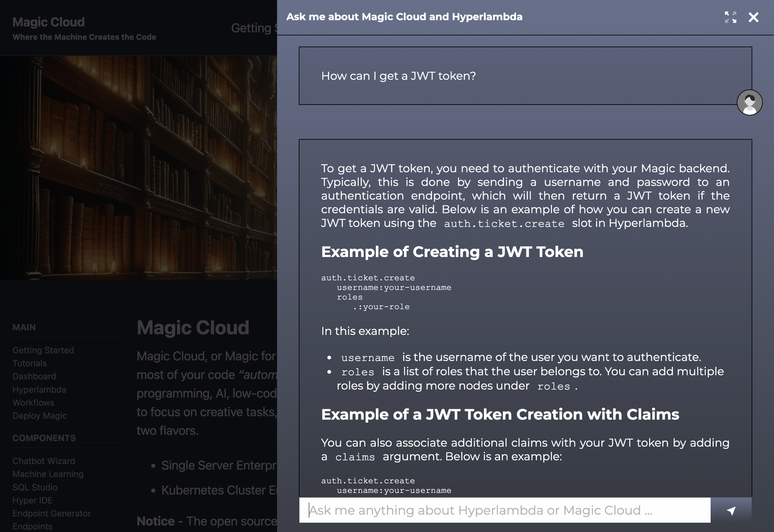The image size is (774, 532).
Task: Open Chatbot Wizard component page
Action: pos(44,461)
